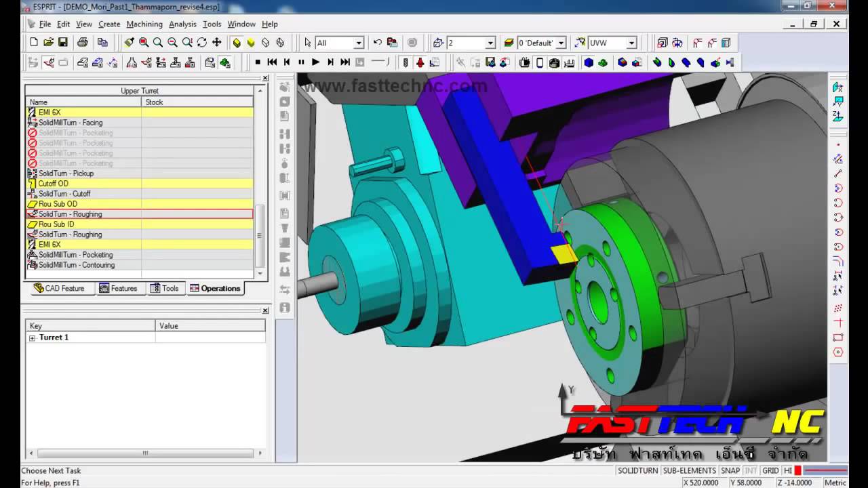The image size is (868, 488).
Task: Open the layer "0 'Default'" dropdown
Action: (x=561, y=43)
